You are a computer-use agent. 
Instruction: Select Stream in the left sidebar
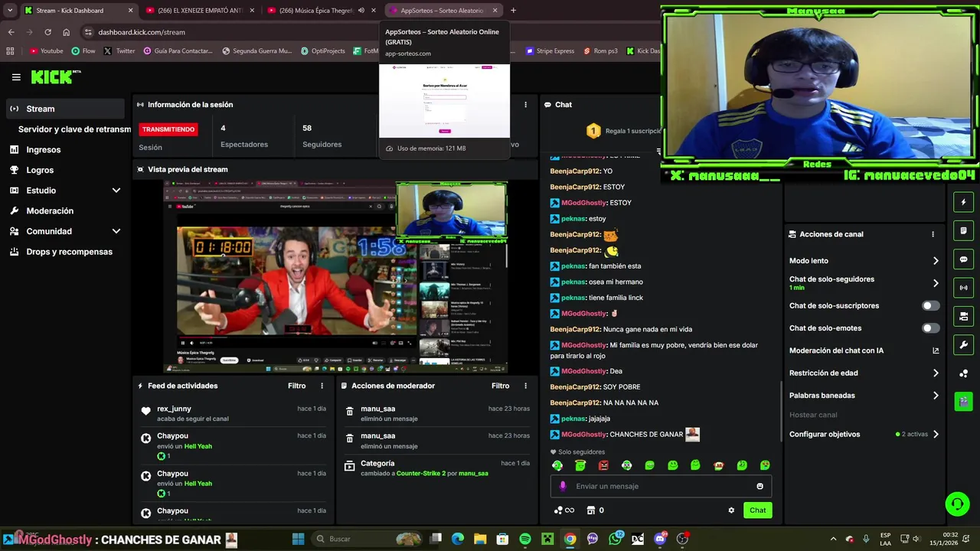64,109
